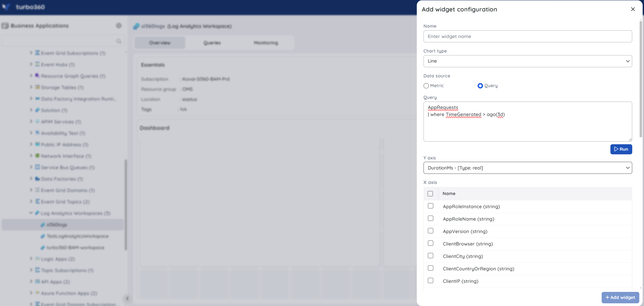Image resolution: width=644 pixels, height=306 pixels.
Task: Toggle the select-all X axis Name checkbox
Action: pyautogui.click(x=430, y=194)
